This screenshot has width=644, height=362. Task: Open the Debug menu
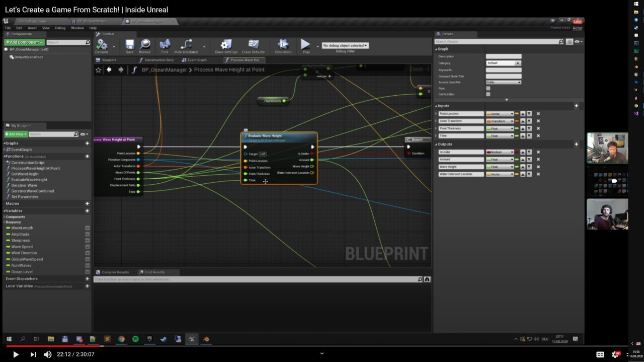click(60, 28)
